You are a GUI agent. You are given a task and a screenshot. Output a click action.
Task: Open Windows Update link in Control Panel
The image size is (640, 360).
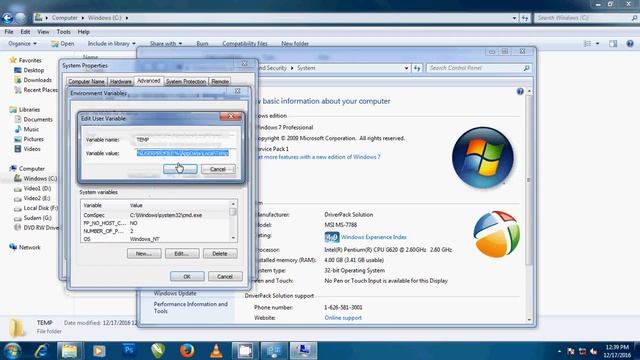coord(175,293)
